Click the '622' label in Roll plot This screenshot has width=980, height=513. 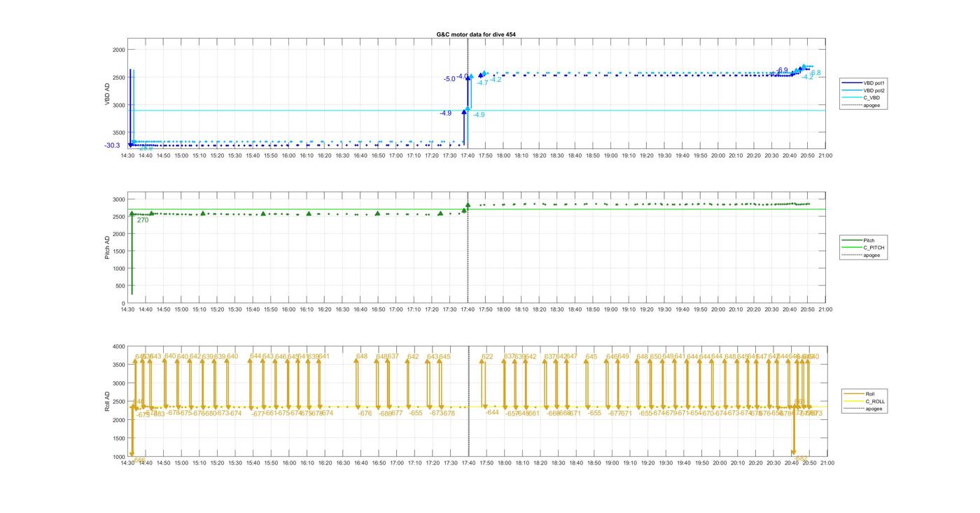point(487,358)
